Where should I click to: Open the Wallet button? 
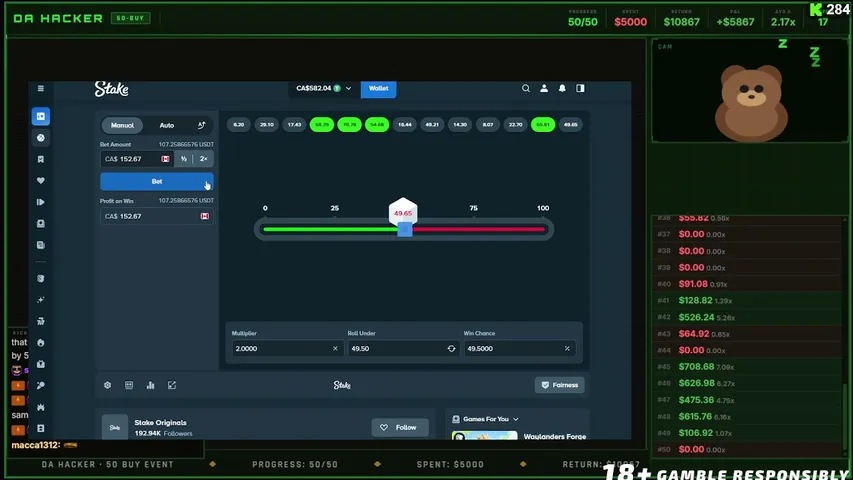[x=379, y=88]
